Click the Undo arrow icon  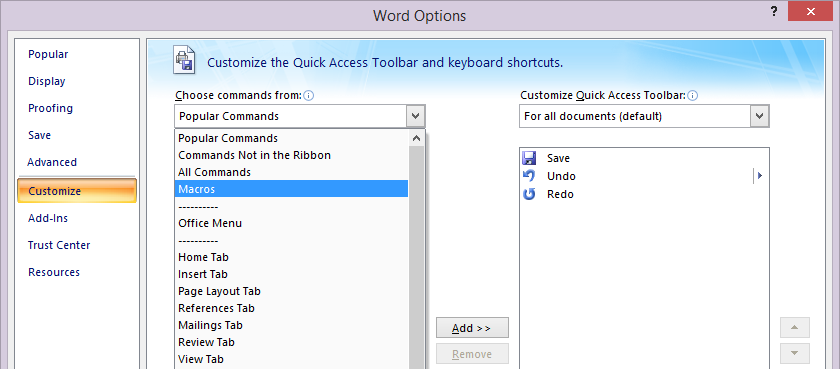pos(529,176)
